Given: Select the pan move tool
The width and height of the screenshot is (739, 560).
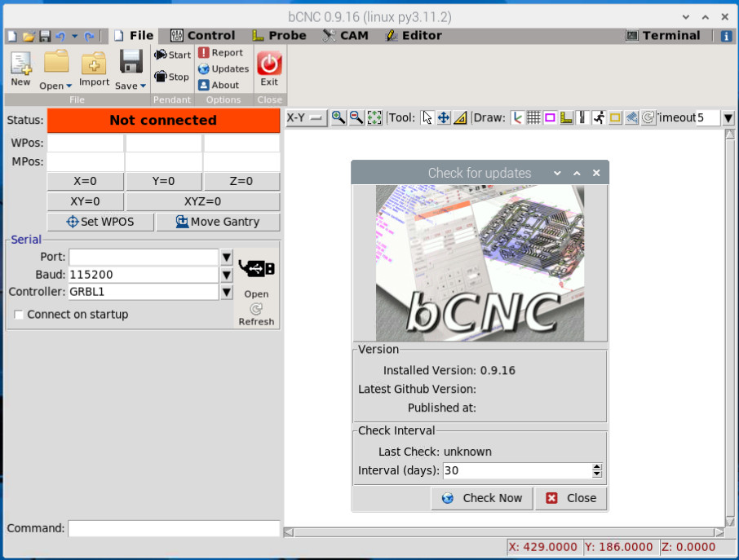Looking at the screenshot, I should click(444, 117).
